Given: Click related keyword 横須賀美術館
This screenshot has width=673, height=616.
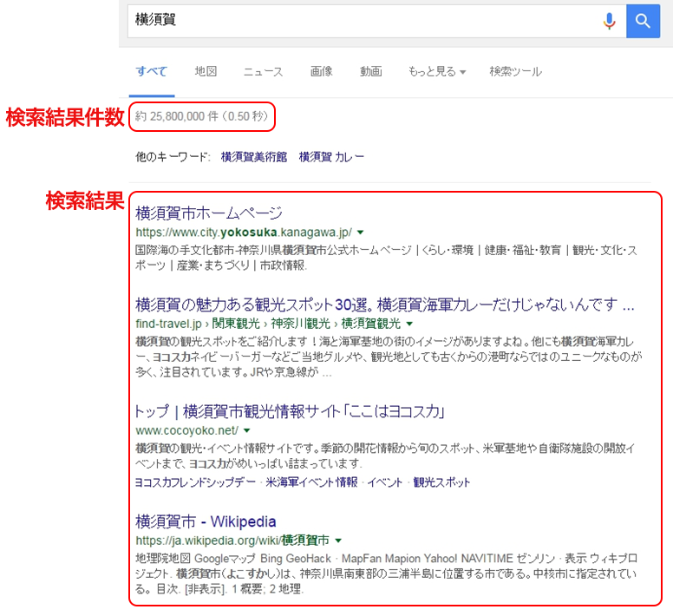Looking at the screenshot, I should [253, 157].
